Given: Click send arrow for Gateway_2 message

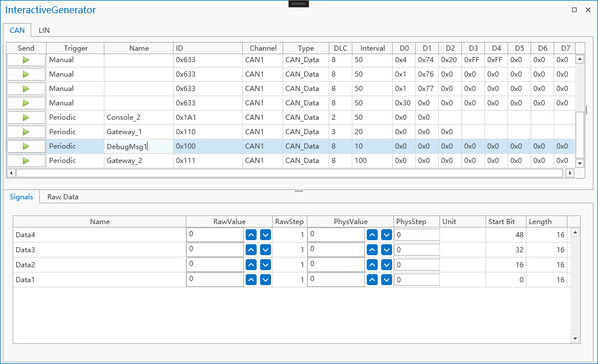Looking at the screenshot, I should [x=26, y=161].
